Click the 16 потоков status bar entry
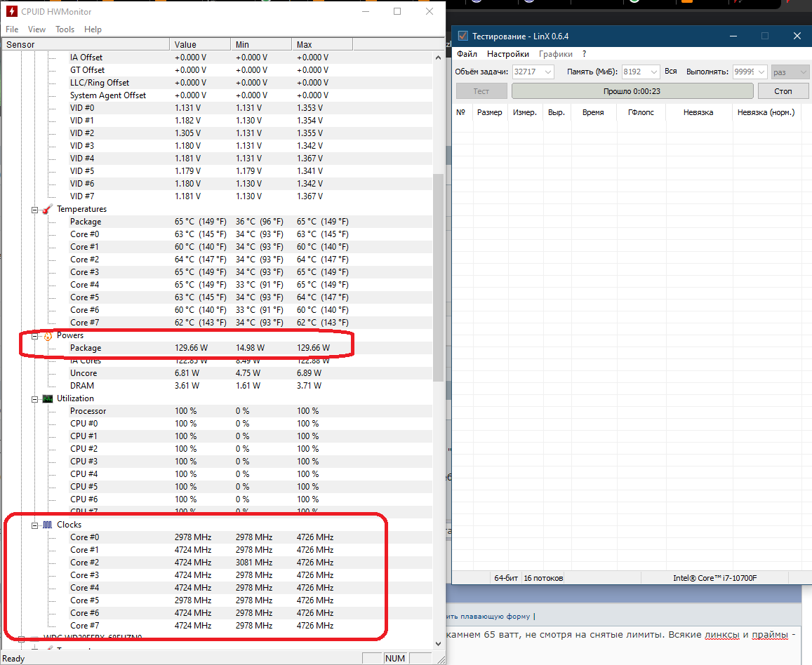This screenshot has height=665, width=812. coord(543,578)
